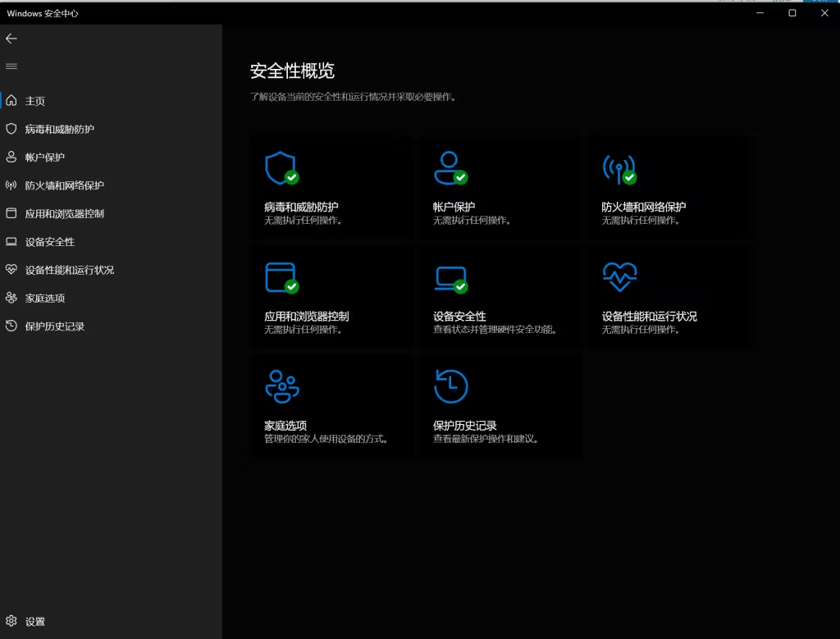Select 应用和浏览器控制 in the sidebar
Screen dimensions: 840x639
[64, 214]
